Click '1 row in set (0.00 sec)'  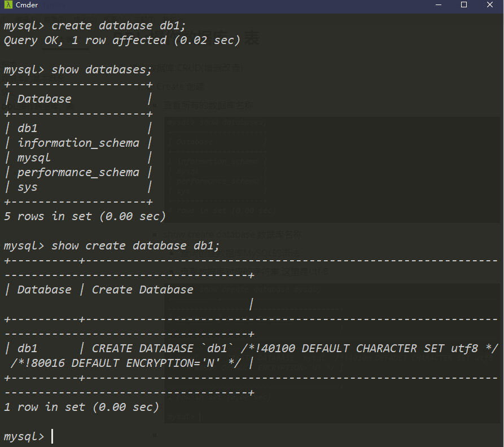pos(81,407)
